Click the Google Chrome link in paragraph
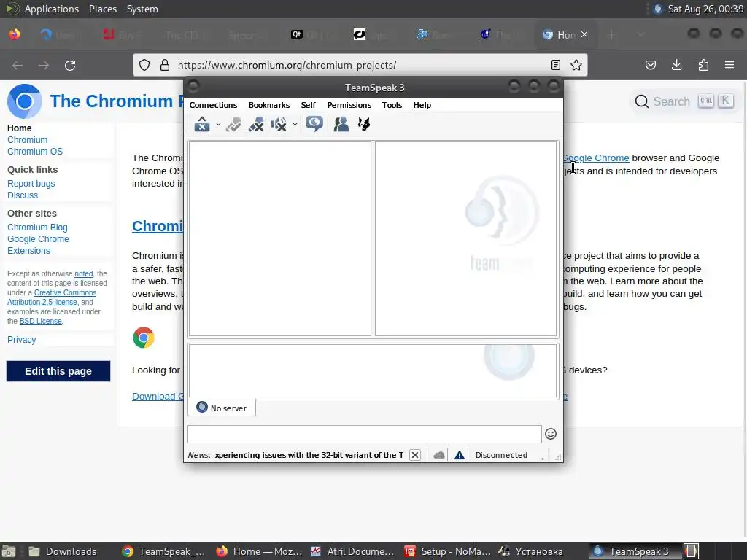Image resolution: width=747 pixels, height=560 pixels. (x=596, y=158)
